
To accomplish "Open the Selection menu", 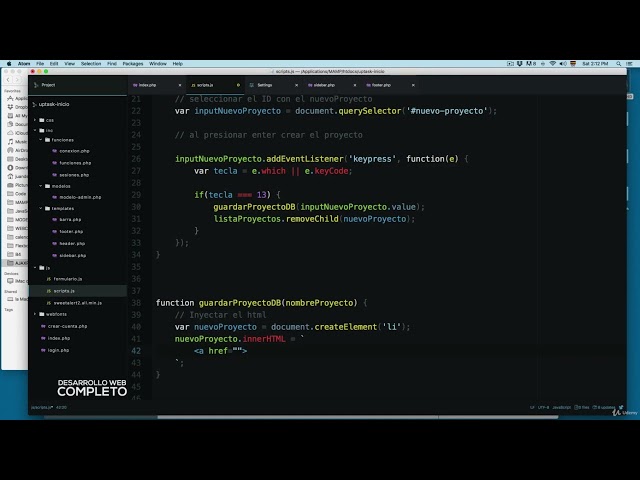I will (x=91, y=64).
